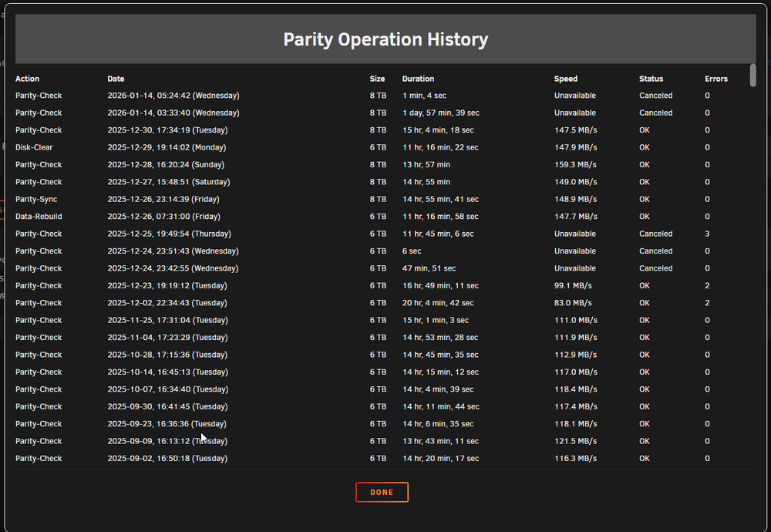771x532 pixels.
Task: Click the 83.0 MB/s speed value
Action: [573, 303]
